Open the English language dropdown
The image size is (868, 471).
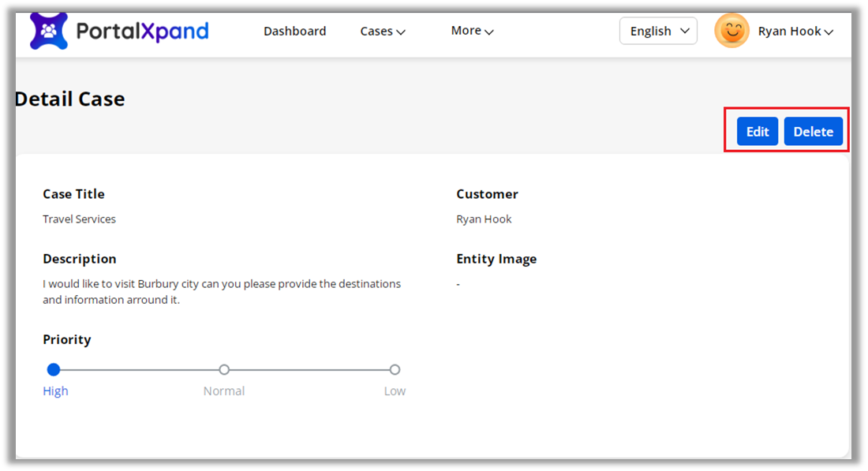click(x=658, y=32)
